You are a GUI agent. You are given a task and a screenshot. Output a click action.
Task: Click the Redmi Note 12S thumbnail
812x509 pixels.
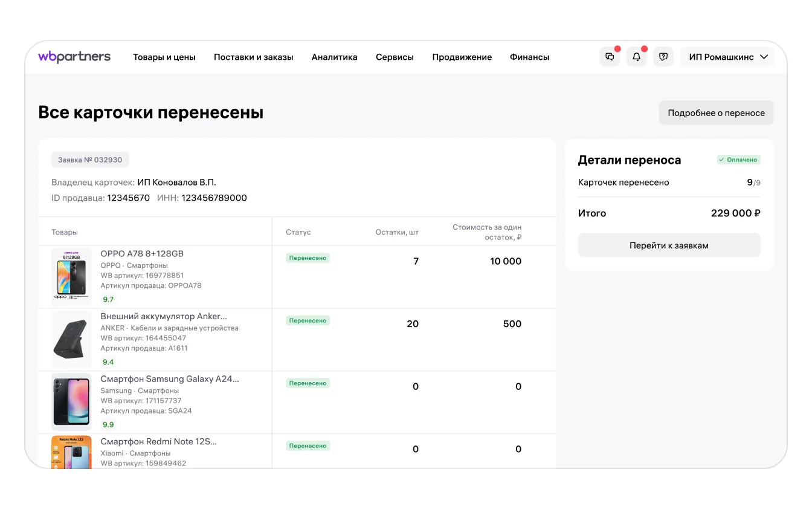pyautogui.click(x=71, y=452)
